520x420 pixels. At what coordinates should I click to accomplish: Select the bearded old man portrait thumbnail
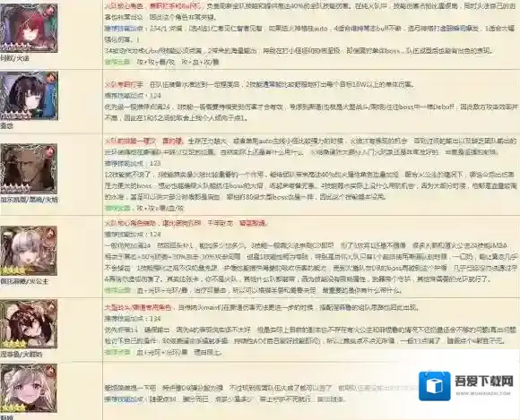pyautogui.click(x=29, y=168)
